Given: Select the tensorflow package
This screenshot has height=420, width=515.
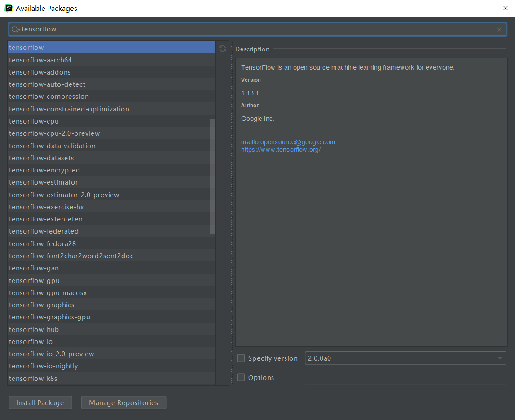Looking at the screenshot, I should [111, 48].
